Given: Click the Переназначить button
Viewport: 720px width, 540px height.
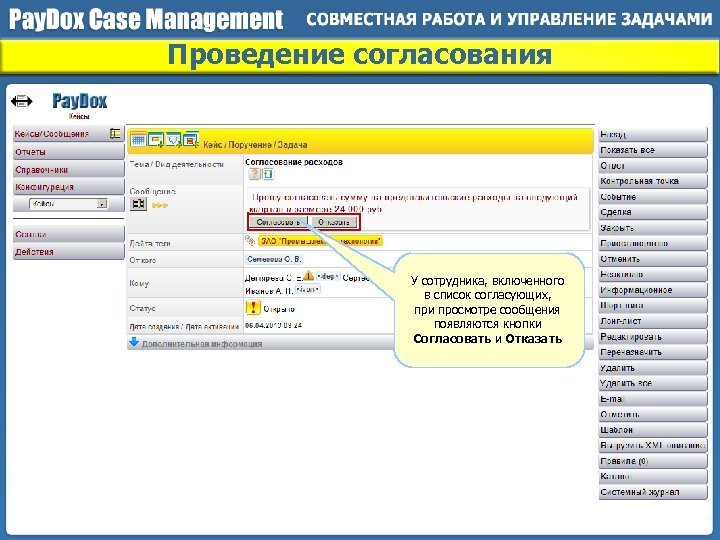Looking at the screenshot, I should [652, 352].
